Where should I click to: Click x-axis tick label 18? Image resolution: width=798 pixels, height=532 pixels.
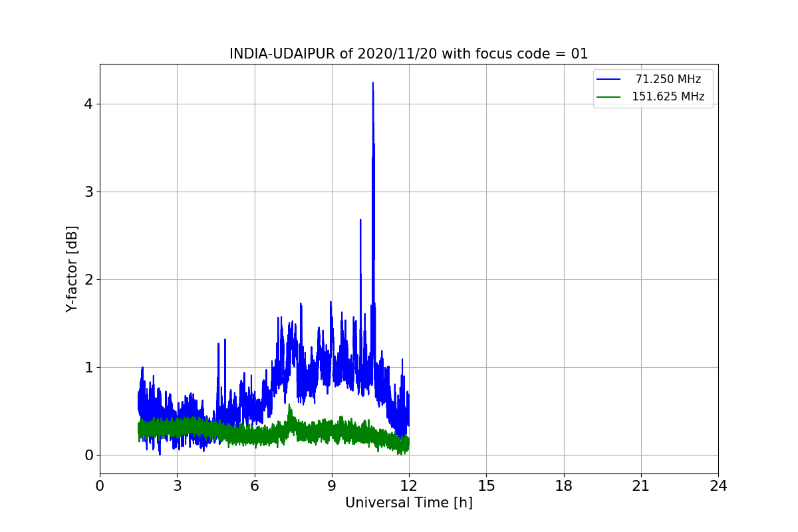(564, 486)
